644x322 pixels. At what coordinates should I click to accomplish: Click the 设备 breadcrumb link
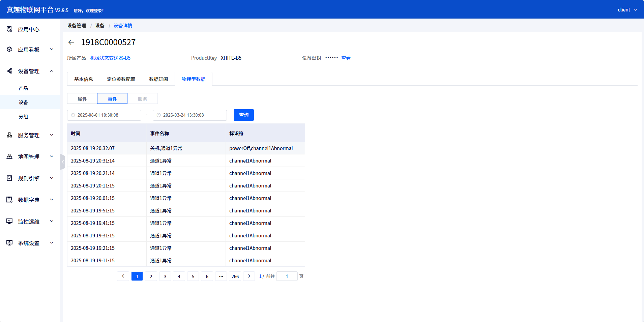click(x=100, y=26)
